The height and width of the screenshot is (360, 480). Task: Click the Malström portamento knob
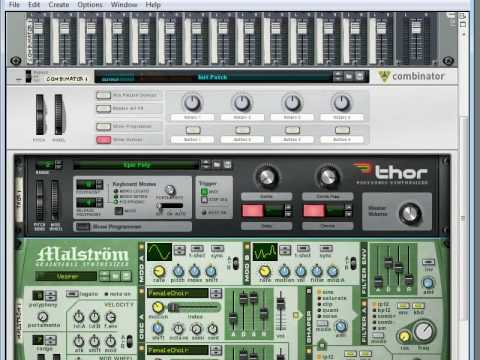[43, 316]
